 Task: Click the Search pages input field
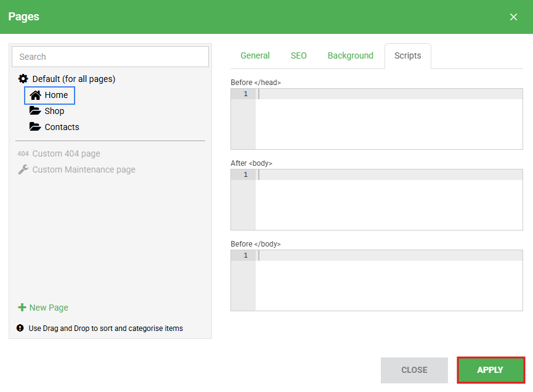tap(110, 57)
